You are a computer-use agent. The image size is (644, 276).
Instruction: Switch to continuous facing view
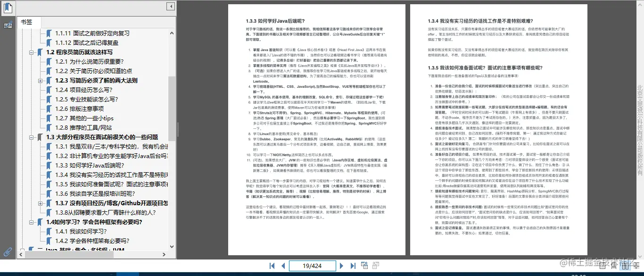(637, 266)
